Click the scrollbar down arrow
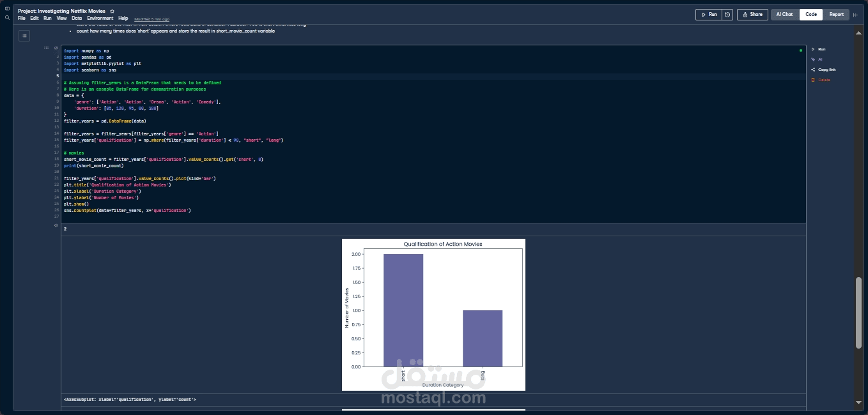The height and width of the screenshot is (415, 868). [858, 403]
